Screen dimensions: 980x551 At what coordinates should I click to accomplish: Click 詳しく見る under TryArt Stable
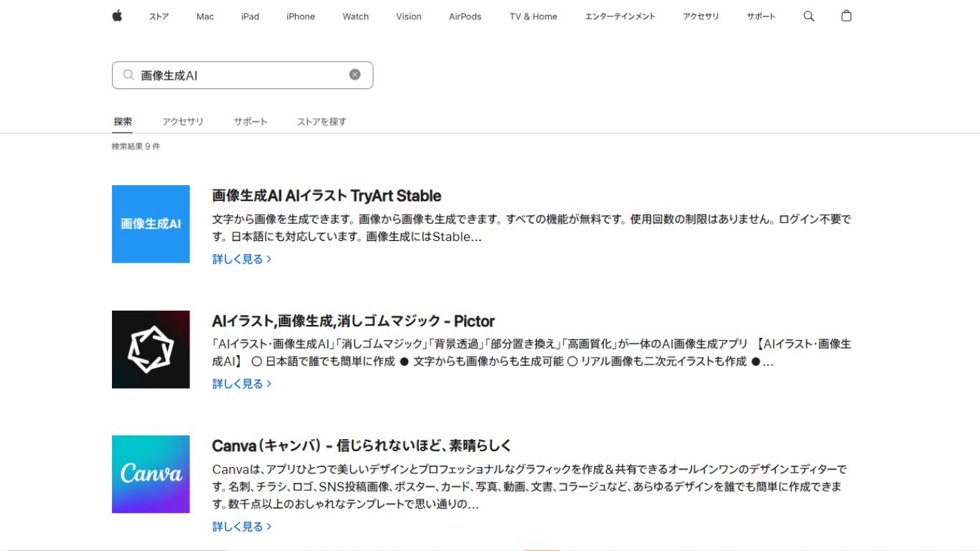pyautogui.click(x=242, y=259)
